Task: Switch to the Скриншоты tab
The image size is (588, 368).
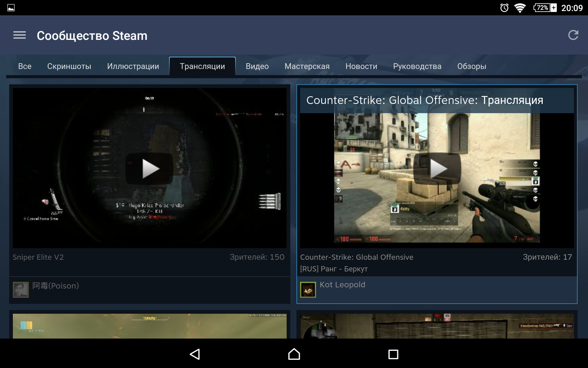Action: (69, 66)
